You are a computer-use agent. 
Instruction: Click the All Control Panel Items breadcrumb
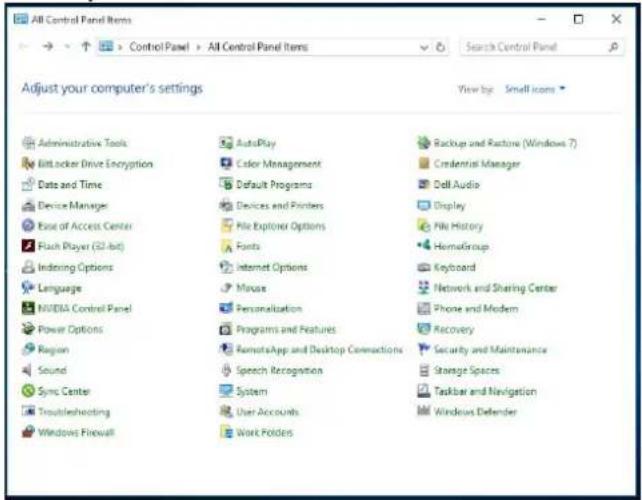click(x=258, y=47)
